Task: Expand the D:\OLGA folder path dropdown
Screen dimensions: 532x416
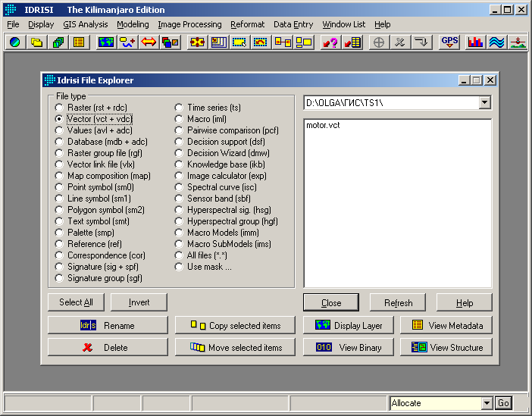Action: pyautogui.click(x=485, y=102)
